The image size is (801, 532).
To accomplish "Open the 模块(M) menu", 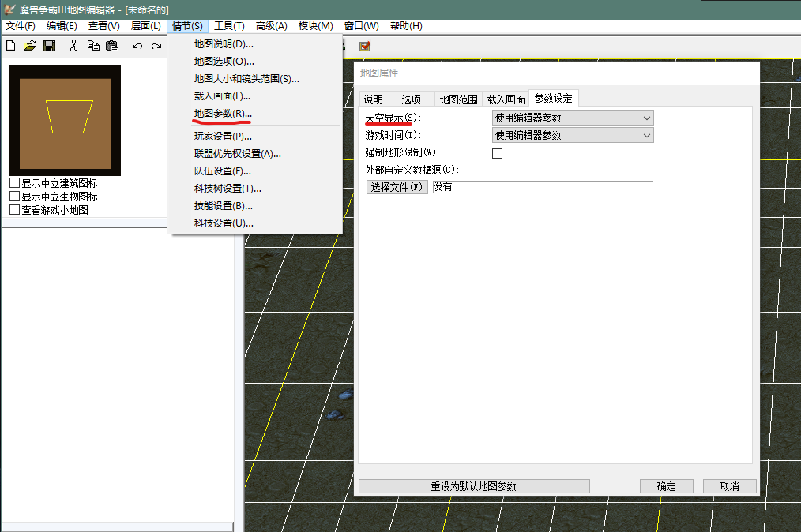I will pyautogui.click(x=316, y=26).
